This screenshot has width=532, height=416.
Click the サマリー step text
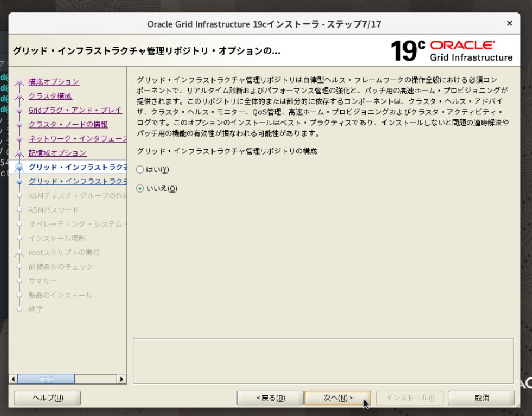pos(42,281)
